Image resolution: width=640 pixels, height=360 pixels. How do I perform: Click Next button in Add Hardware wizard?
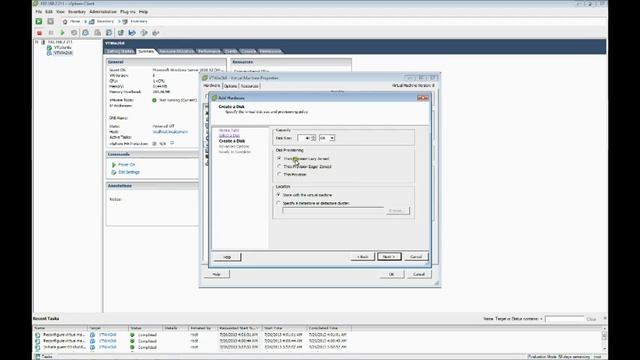tap(389, 257)
